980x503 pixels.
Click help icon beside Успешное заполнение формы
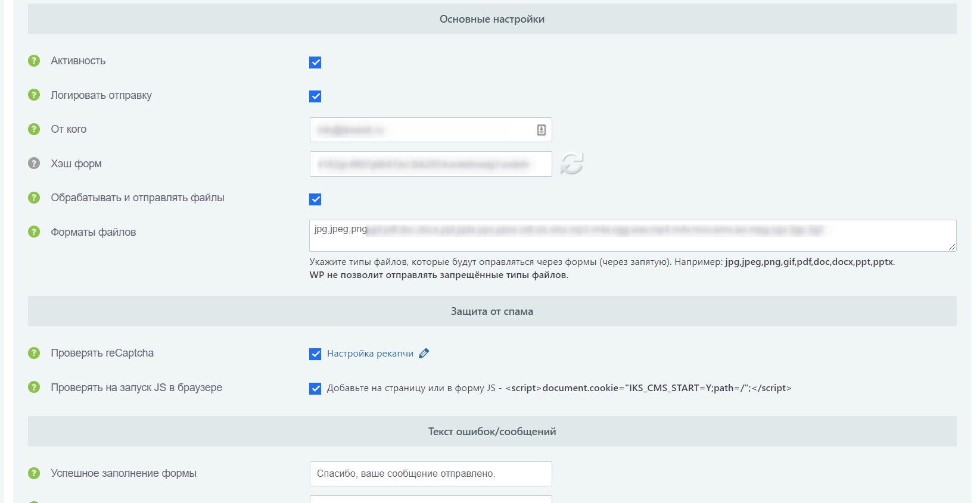(34, 473)
